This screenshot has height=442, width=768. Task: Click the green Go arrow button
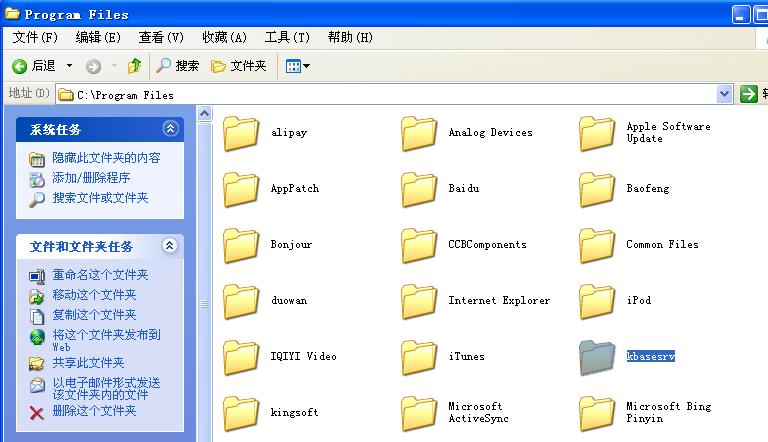click(748, 94)
